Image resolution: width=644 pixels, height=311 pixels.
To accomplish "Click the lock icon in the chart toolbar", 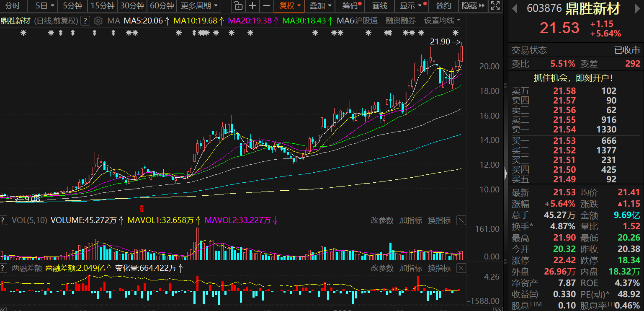I will click(x=238, y=6).
